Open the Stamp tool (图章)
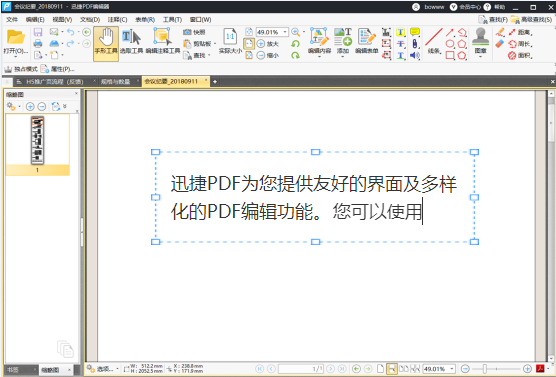This screenshot has width=556, height=377. [x=480, y=42]
